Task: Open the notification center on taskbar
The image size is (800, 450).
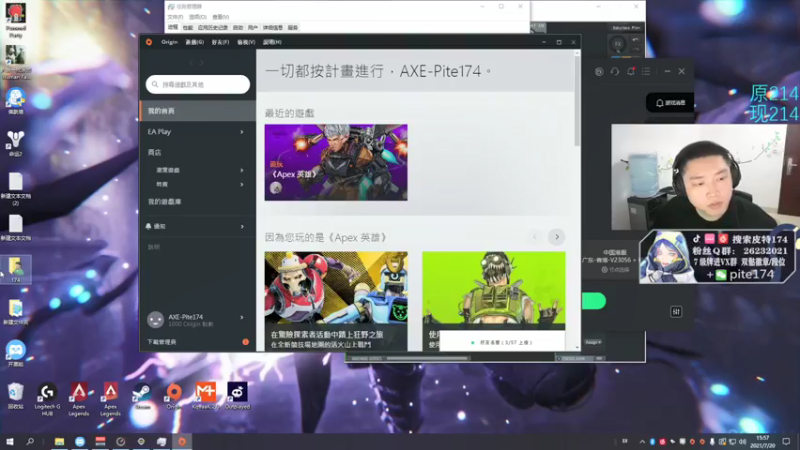Action: 786,441
